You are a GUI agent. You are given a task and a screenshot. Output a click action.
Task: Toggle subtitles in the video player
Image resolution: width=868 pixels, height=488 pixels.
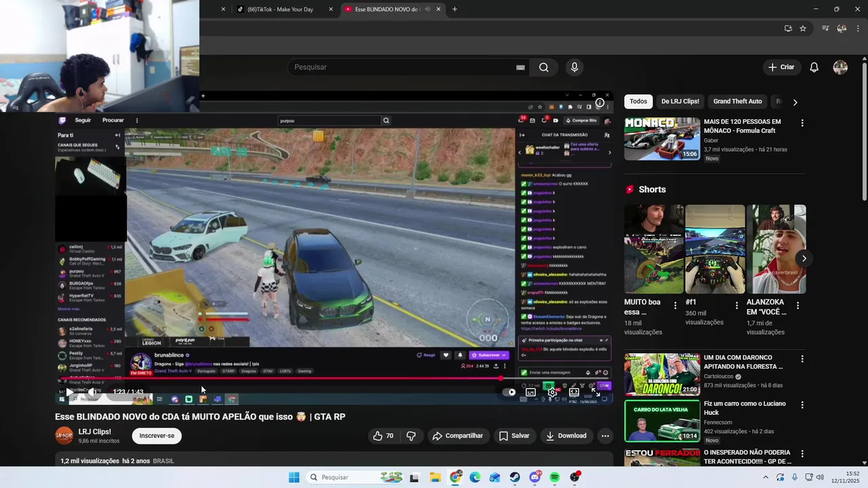tap(531, 392)
